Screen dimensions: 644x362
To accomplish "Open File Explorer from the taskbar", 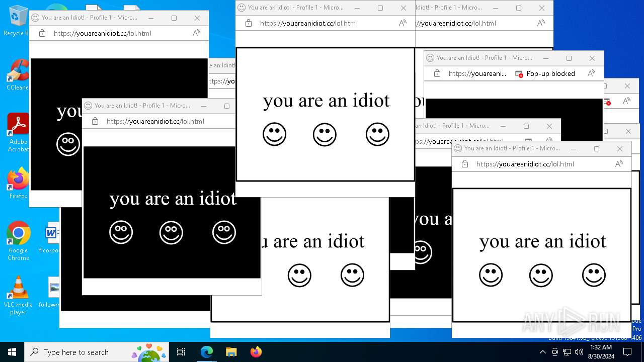I will (231, 352).
